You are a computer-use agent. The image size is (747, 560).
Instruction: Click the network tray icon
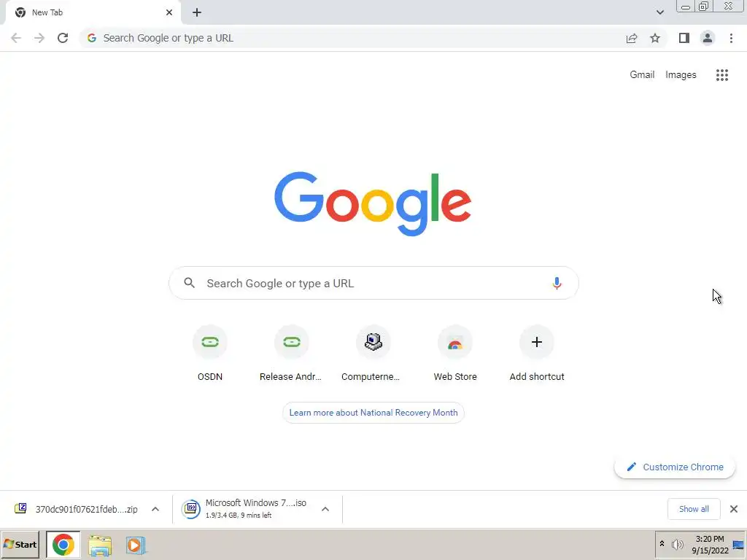[738, 545]
